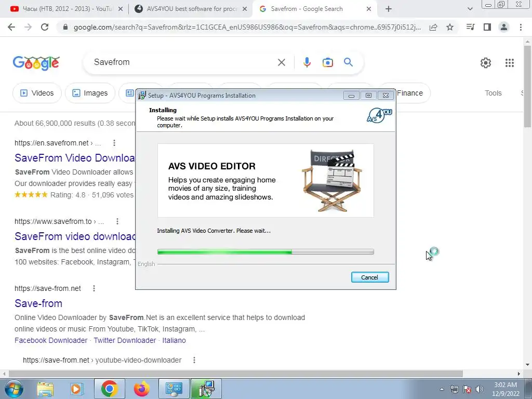Open the network tray icon

(454, 389)
